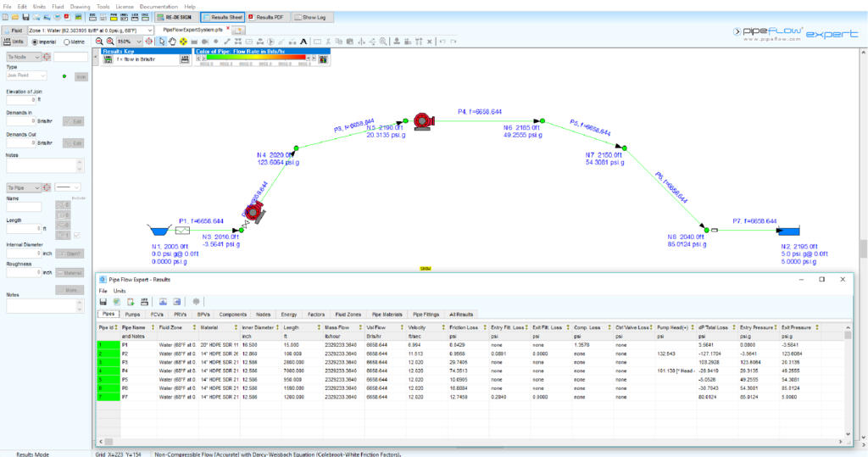Collapse the results key panel arrow
This screenshot has width=868, height=457.
tap(96, 57)
